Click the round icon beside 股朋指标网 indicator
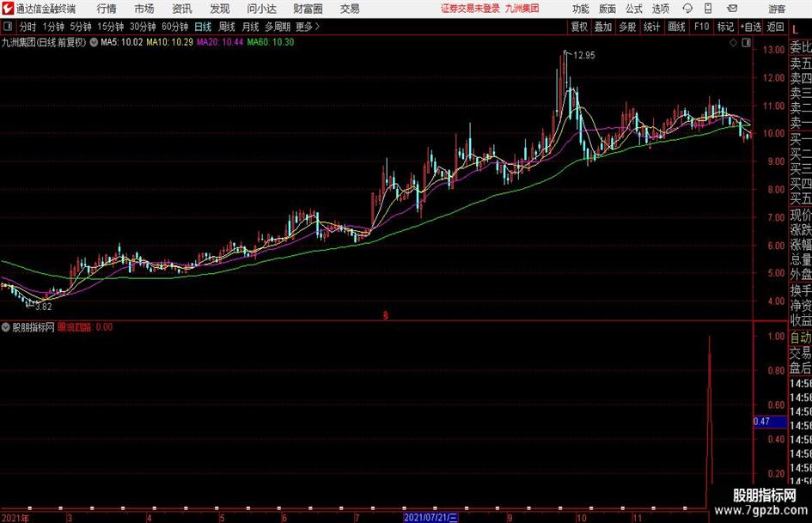Image resolution: width=812 pixels, height=523 pixels. click(6, 327)
